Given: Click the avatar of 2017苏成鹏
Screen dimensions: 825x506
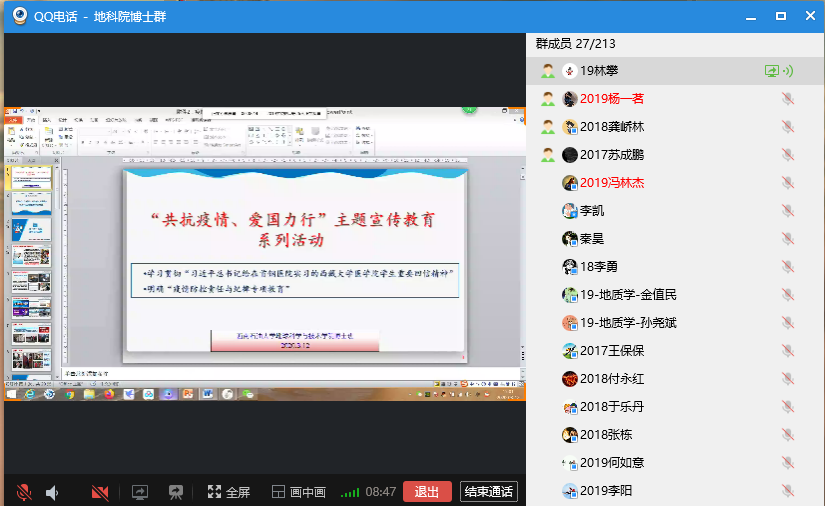Looking at the screenshot, I should coord(569,155).
